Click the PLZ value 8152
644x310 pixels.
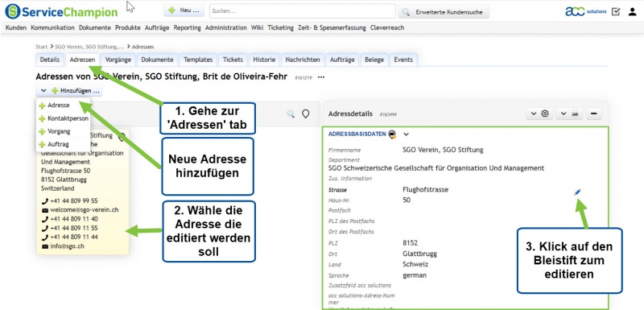click(410, 242)
